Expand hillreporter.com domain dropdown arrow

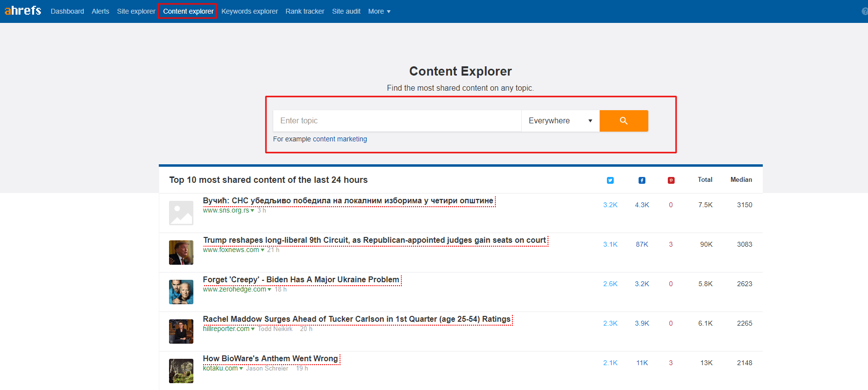click(x=253, y=329)
